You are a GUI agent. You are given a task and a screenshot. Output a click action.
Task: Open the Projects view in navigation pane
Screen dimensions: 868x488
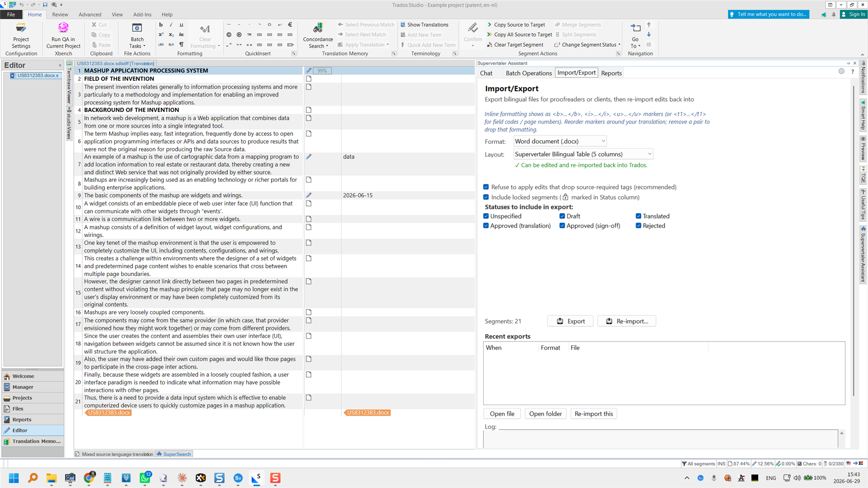pyautogui.click(x=33, y=398)
